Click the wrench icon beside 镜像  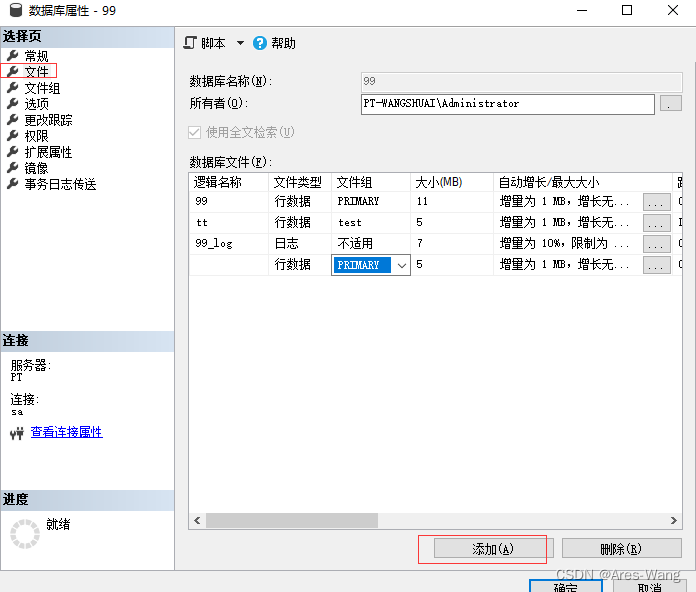pos(12,167)
